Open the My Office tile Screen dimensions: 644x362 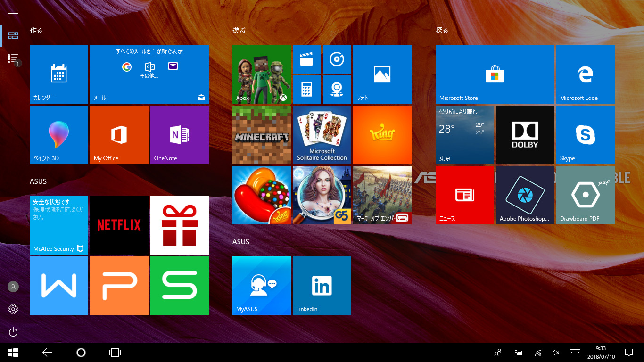(119, 135)
